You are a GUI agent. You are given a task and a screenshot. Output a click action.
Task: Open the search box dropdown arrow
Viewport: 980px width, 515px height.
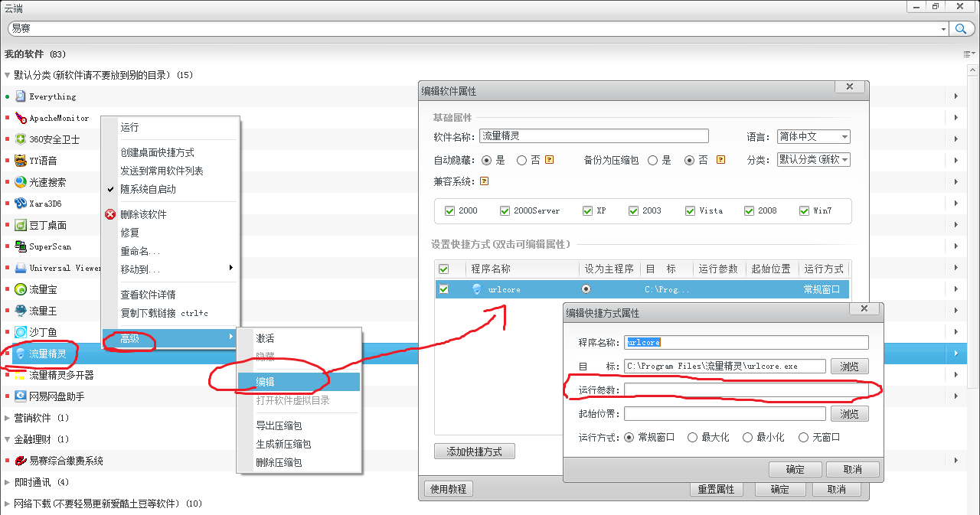943,28
